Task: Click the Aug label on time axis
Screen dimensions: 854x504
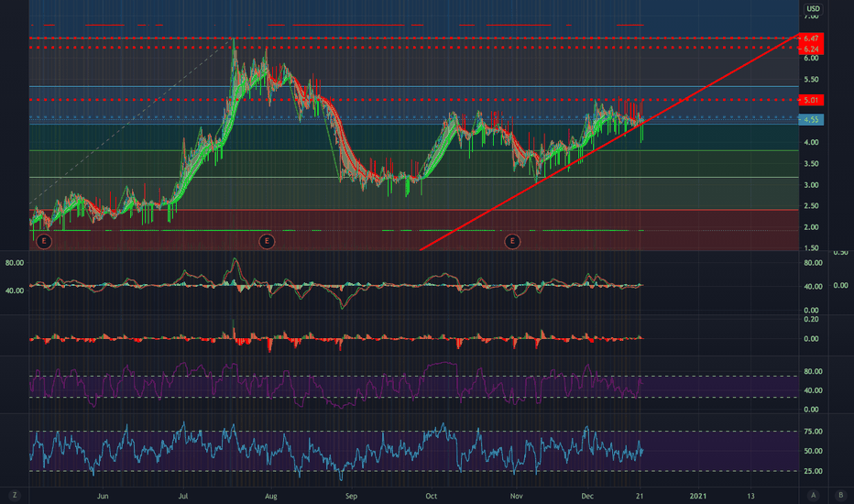Action: point(270,496)
